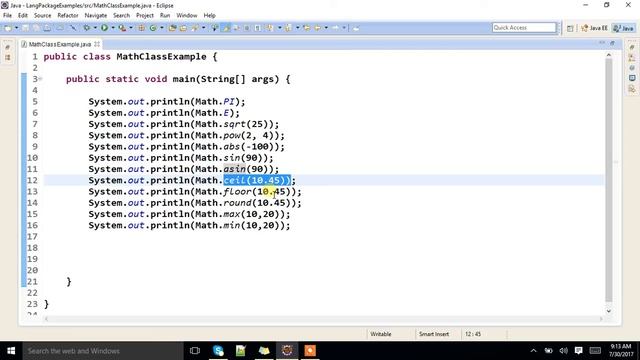Image resolution: width=640 pixels, height=360 pixels.
Task: Open the Navigate menu
Action: pyautogui.click(x=96, y=16)
